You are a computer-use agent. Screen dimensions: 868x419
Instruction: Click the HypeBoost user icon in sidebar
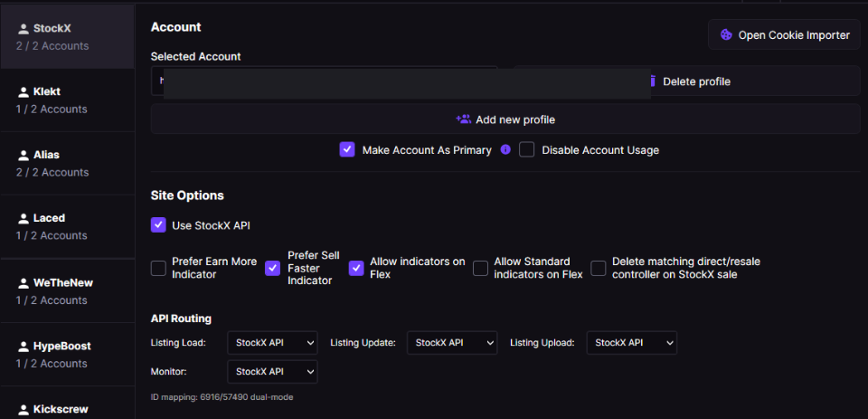pos(24,346)
